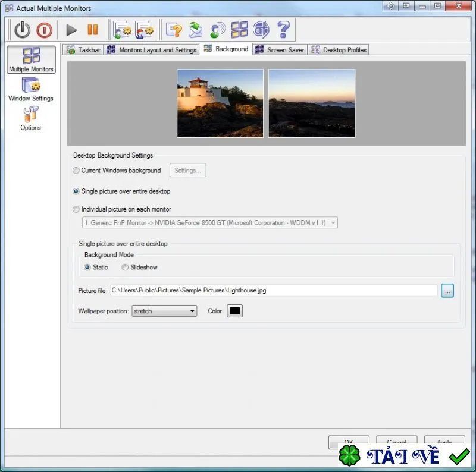
Task: Click the play arrow toolbar icon
Action: 71,30
